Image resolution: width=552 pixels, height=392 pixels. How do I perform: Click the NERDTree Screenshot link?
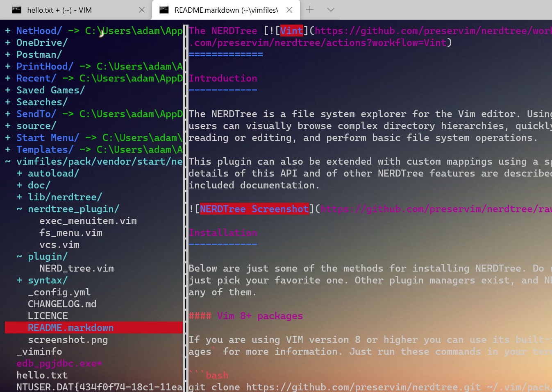[254, 209]
